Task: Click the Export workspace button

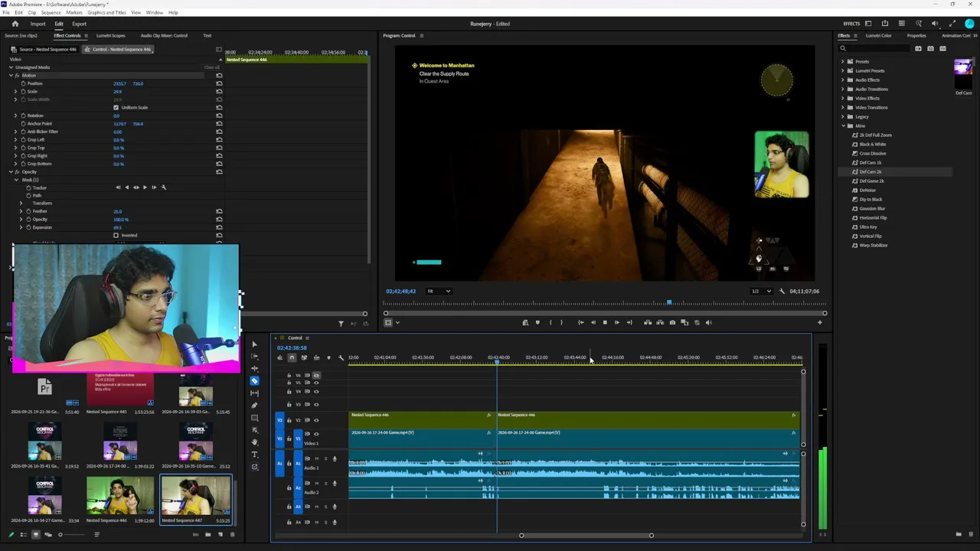Action: pyautogui.click(x=79, y=24)
